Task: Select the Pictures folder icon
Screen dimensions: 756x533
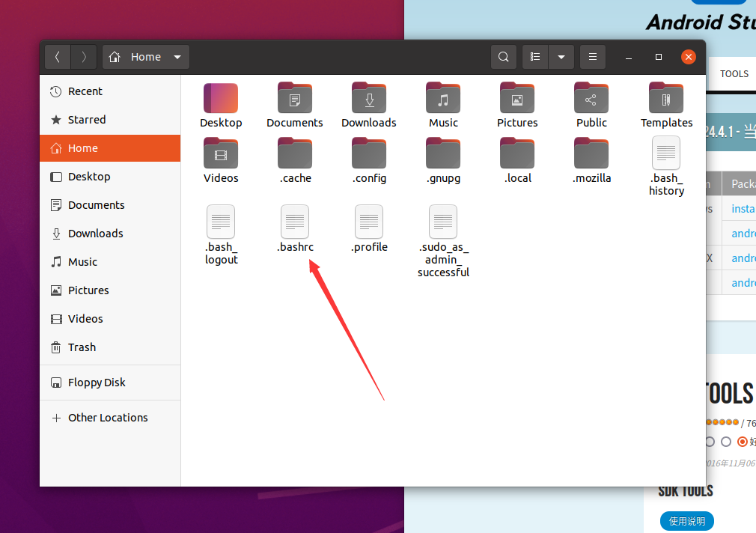Action: [517, 98]
